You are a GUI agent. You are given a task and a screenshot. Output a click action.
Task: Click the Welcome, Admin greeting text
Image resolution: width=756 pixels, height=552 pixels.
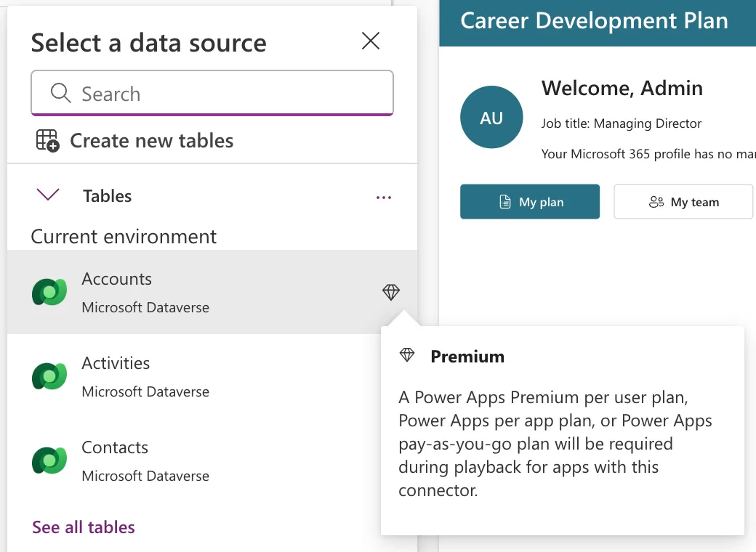622,88
